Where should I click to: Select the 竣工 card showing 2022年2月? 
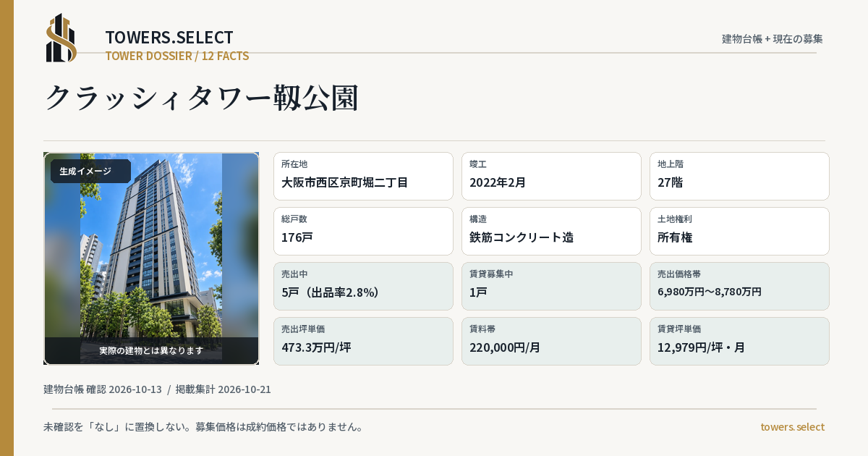pyautogui.click(x=551, y=176)
